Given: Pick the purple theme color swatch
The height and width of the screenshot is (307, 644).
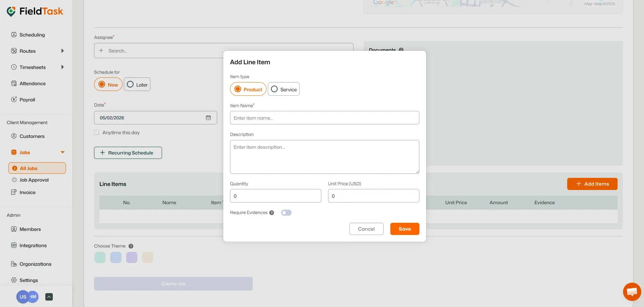Looking at the screenshot, I should coord(132,257).
